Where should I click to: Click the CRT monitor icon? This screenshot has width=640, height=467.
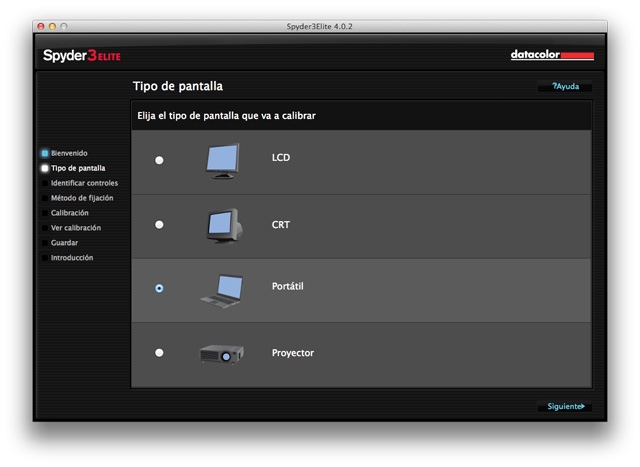pos(224,226)
